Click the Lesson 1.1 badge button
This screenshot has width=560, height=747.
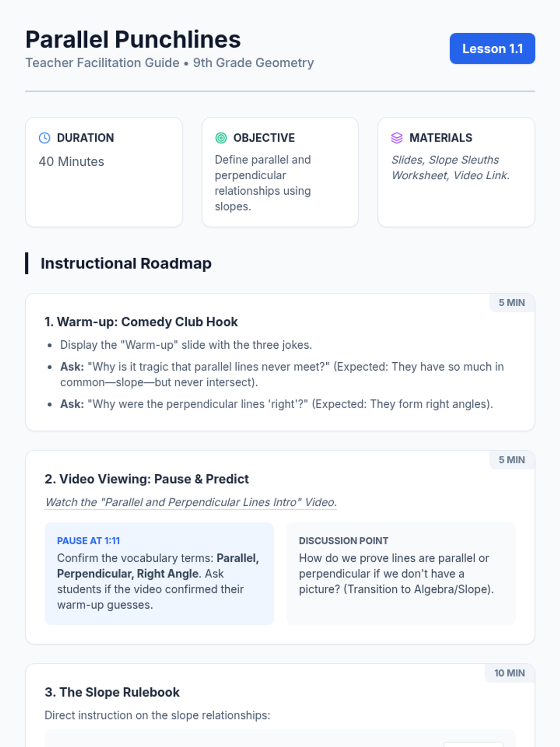(x=492, y=49)
